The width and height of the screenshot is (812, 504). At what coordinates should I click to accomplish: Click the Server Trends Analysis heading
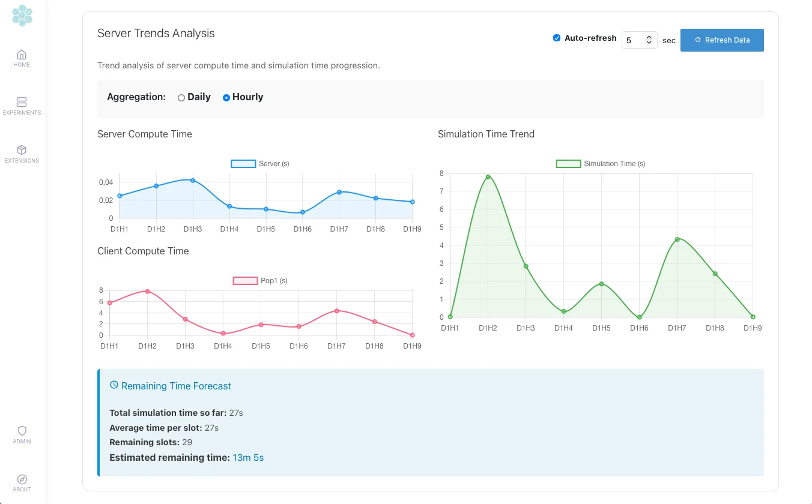(x=156, y=34)
